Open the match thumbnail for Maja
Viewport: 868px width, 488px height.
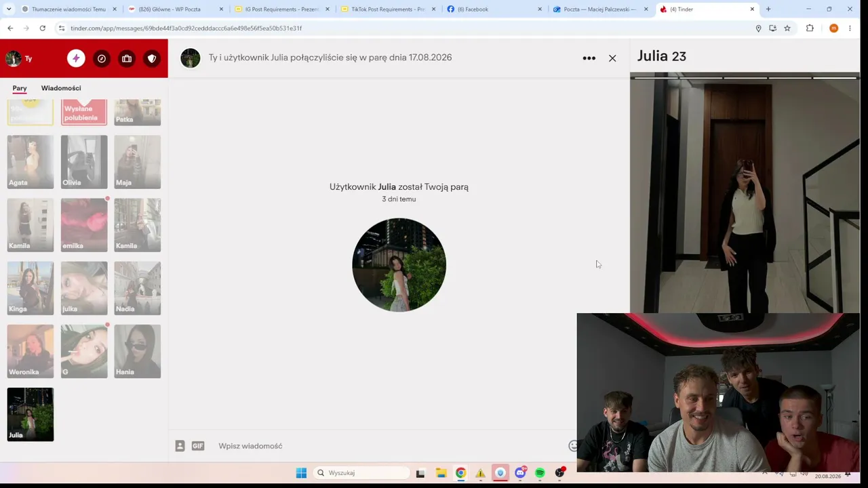click(x=138, y=162)
